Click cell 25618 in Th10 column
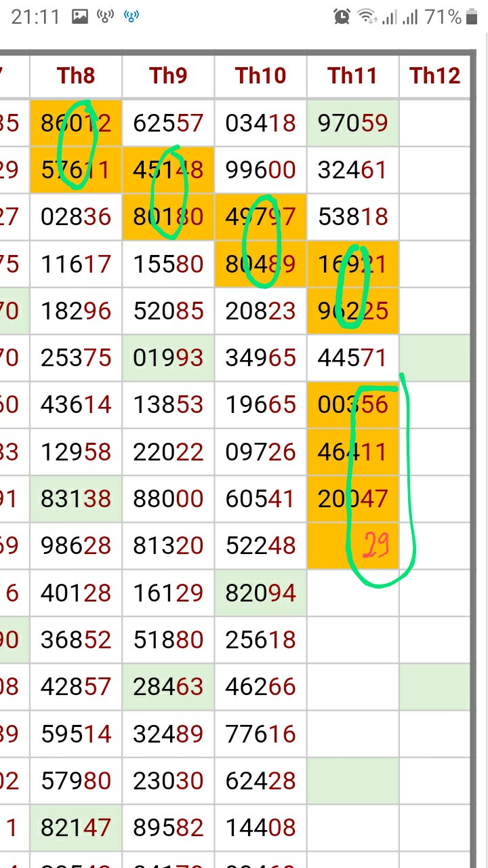 pos(260,639)
